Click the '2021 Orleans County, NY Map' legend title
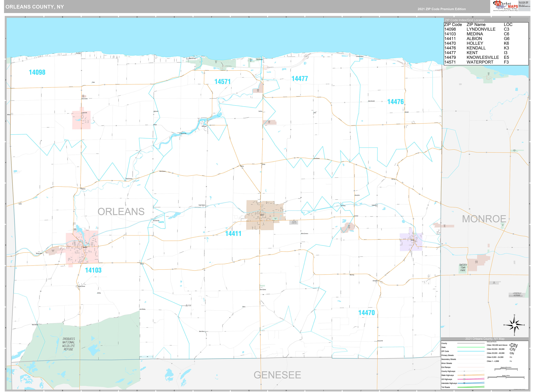This screenshot has height=392, width=533. click(x=485, y=339)
